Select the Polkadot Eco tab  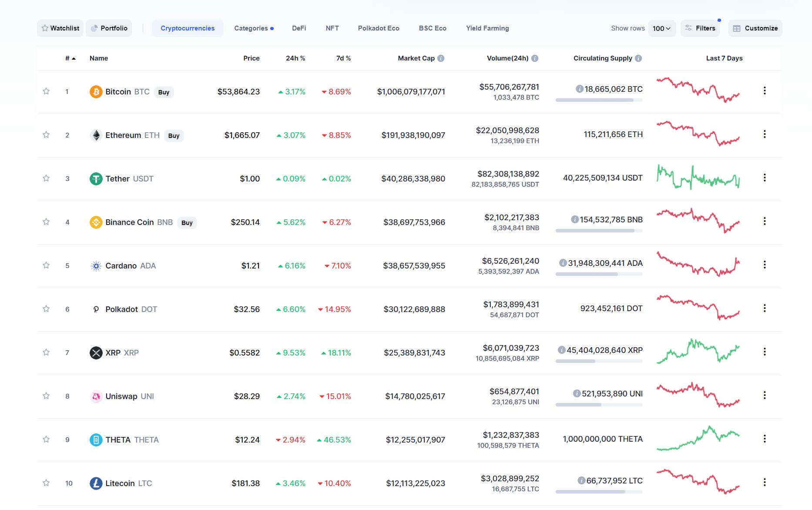coord(379,28)
